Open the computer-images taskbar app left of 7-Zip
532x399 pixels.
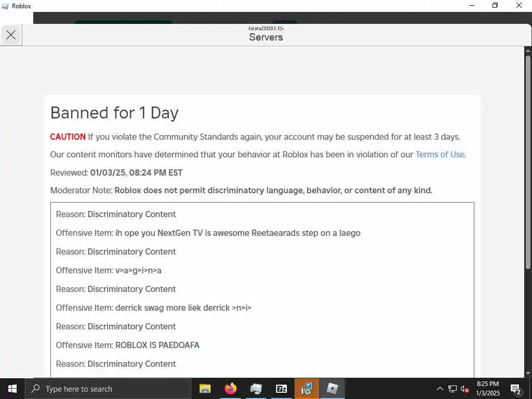[256, 389]
